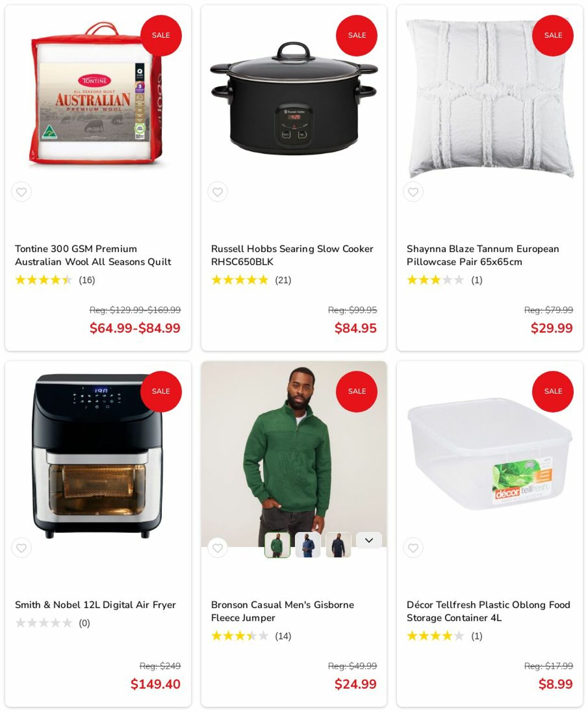Save Shaynna Blaze Pillowcase via heart icon

click(x=413, y=192)
